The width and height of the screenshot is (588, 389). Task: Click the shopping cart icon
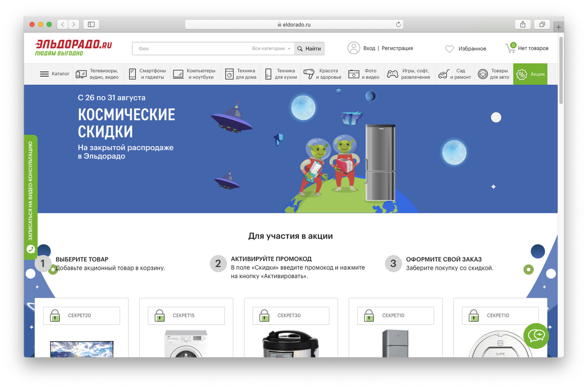[x=510, y=48]
